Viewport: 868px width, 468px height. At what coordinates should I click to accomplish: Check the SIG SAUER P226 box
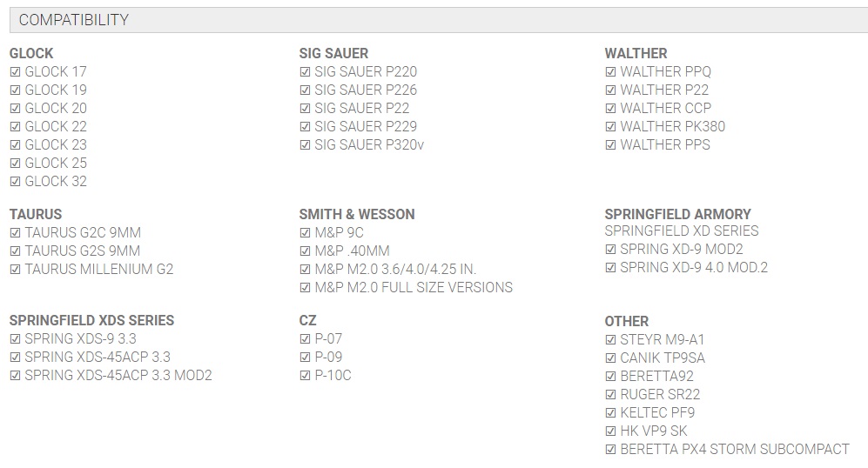(x=305, y=90)
